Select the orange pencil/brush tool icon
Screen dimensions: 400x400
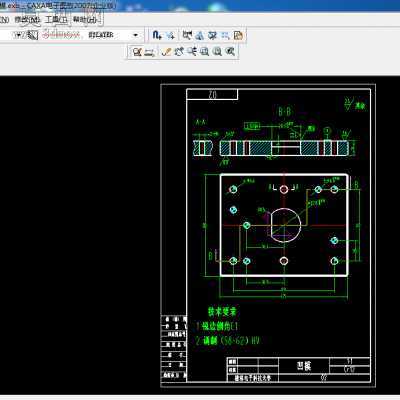166,52
